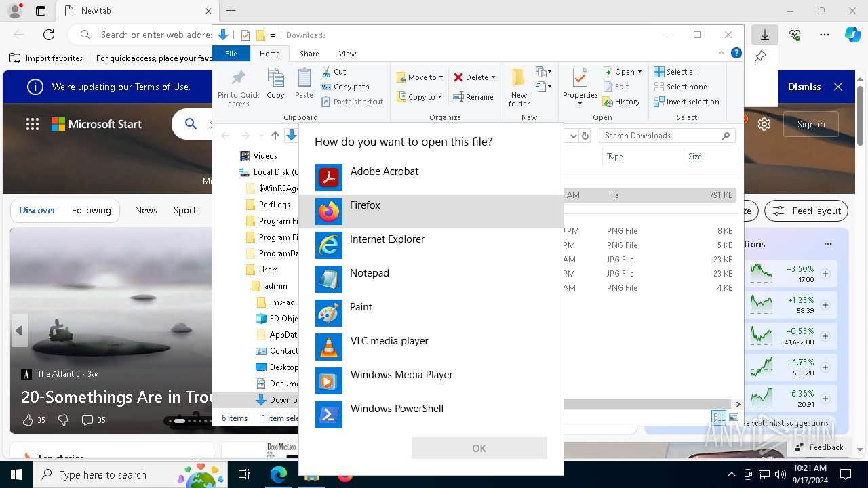Open Edge Downloads toolbar icon
The image size is (868, 488).
coord(764,35)
